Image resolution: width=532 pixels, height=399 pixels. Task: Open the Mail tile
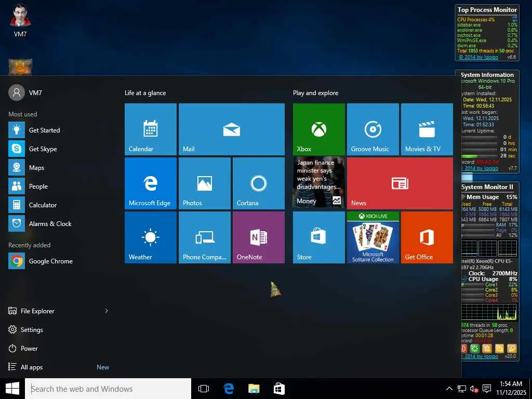click(231, 129)
